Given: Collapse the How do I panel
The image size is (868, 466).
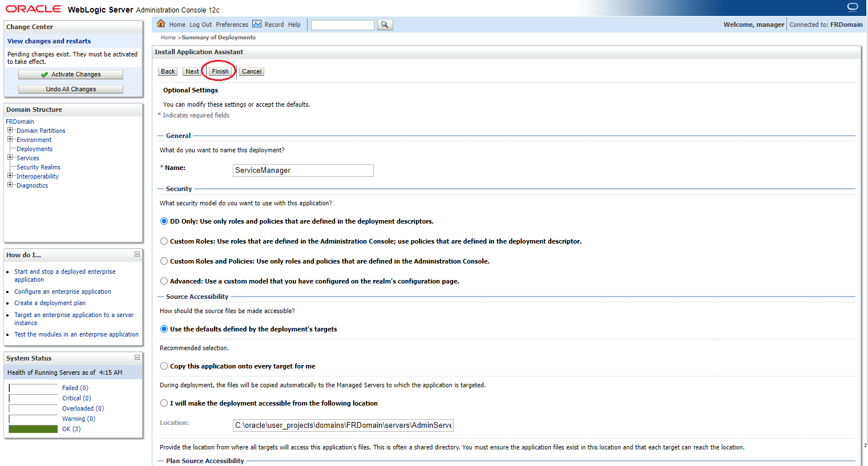Looking at the screenshot, I should 137,254.
